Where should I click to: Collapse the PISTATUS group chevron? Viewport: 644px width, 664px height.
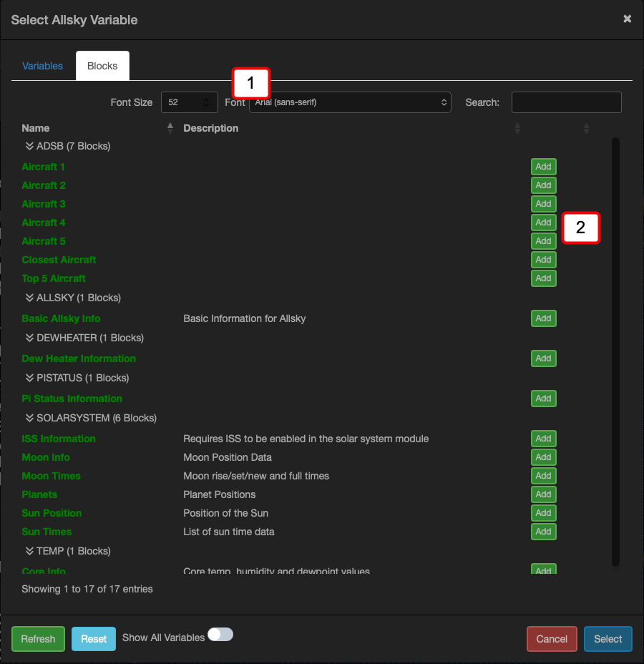pyautogui.click(x=30, y=378)
